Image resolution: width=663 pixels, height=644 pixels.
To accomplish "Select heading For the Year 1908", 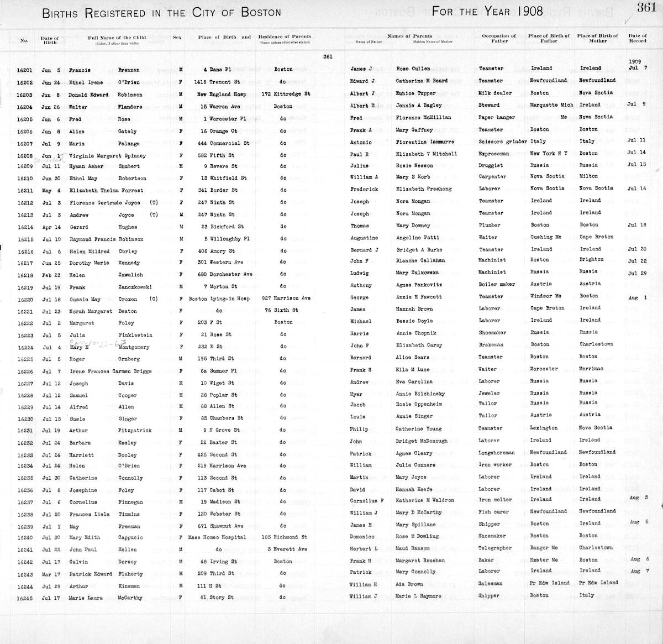I will (487, 11).
